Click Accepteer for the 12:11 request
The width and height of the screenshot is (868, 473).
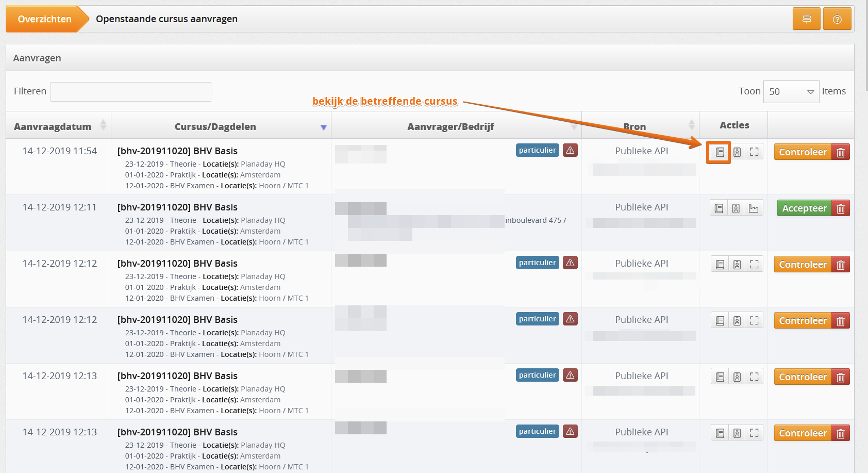point(804,208)
